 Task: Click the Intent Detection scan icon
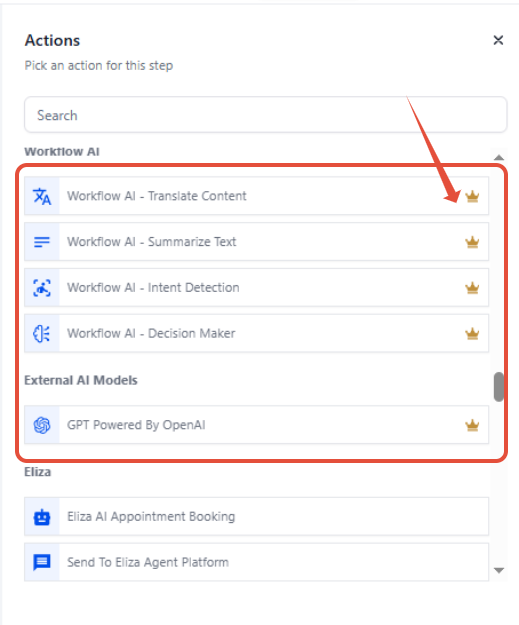[42, 288]
